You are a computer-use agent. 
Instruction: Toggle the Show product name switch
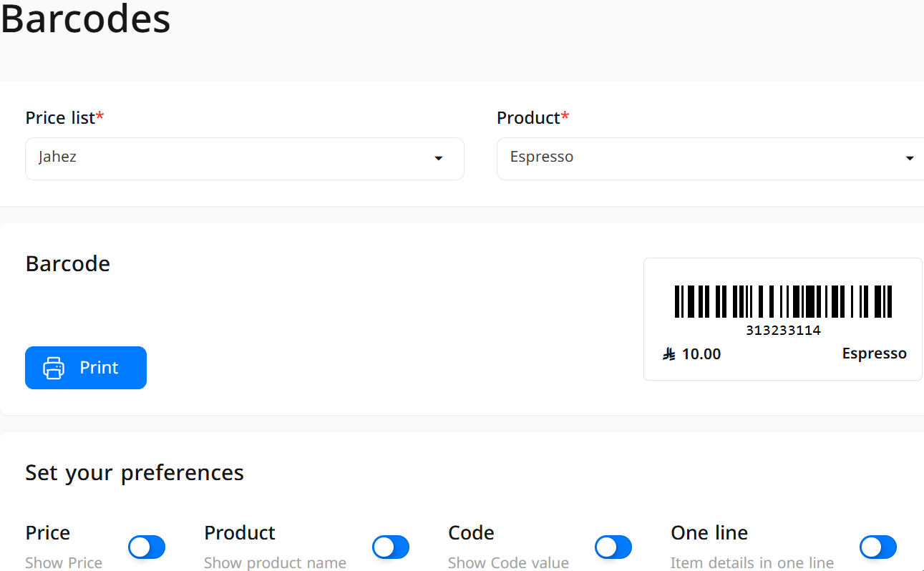pos(391,547)
